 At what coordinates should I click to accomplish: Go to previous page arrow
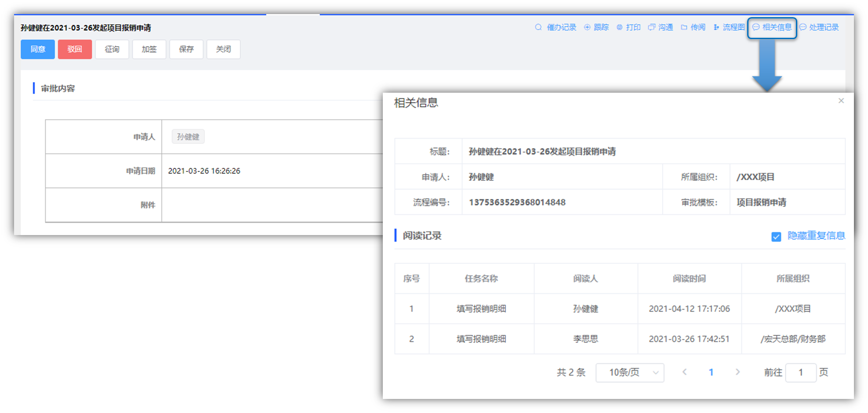tap(684, 372)
